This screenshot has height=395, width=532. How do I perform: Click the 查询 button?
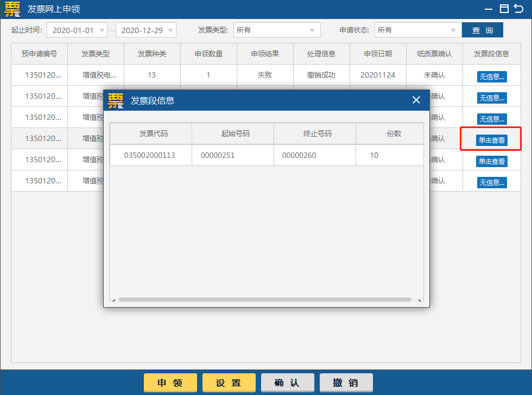pyautogui.click(x=483, y=30)
